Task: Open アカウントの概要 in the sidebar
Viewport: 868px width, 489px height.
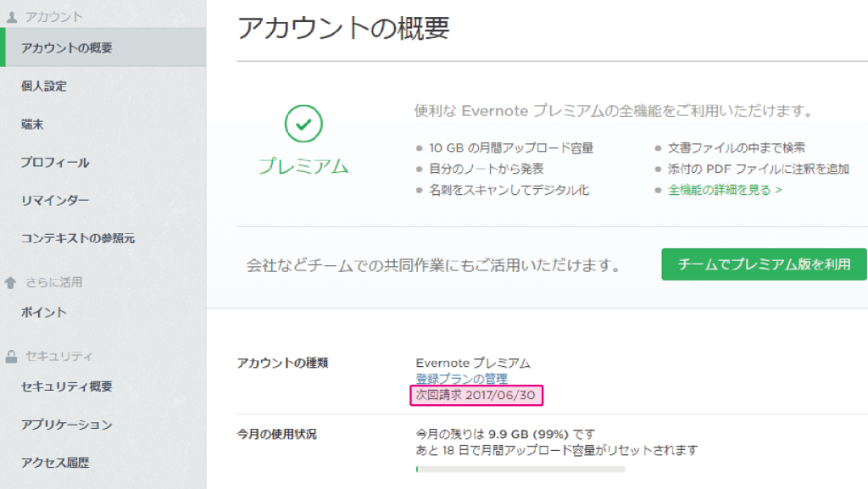Action: 103,47
